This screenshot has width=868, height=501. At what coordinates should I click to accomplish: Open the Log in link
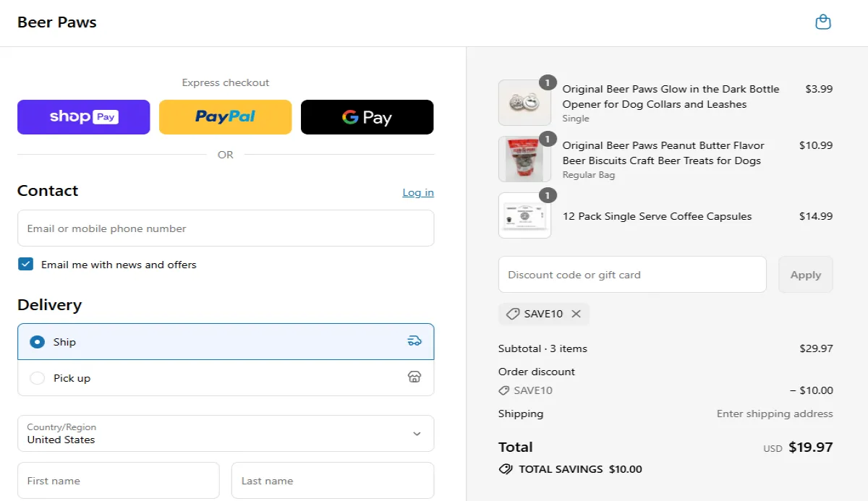pyautogui.click(x=418, y=192)
